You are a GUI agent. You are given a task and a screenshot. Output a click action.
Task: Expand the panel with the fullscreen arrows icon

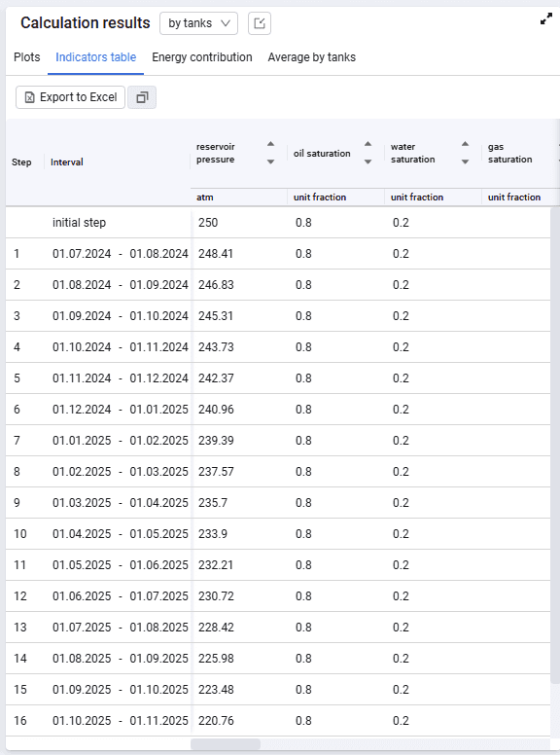546,19
